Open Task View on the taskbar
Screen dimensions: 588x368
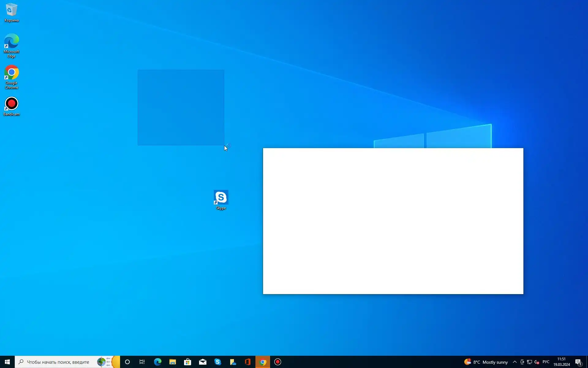142,362
